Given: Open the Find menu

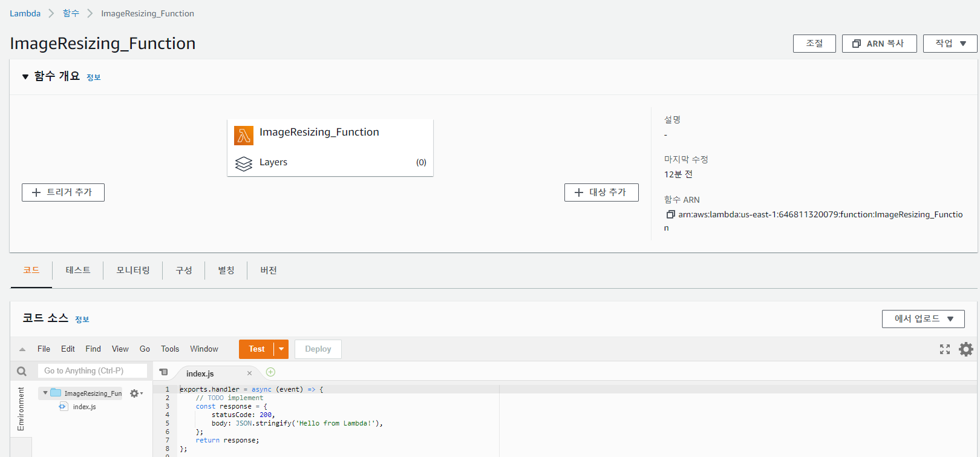Looking at the screenshot, I should point(93,349).
